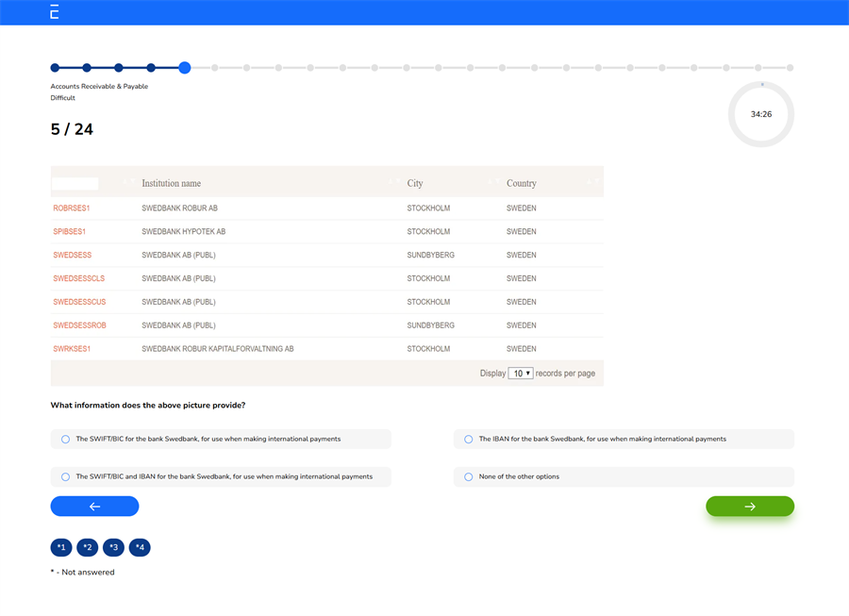The image size is (849, 616).
Task: Click the SWRKSES1 code link
Action: click(x=70, y=348)
